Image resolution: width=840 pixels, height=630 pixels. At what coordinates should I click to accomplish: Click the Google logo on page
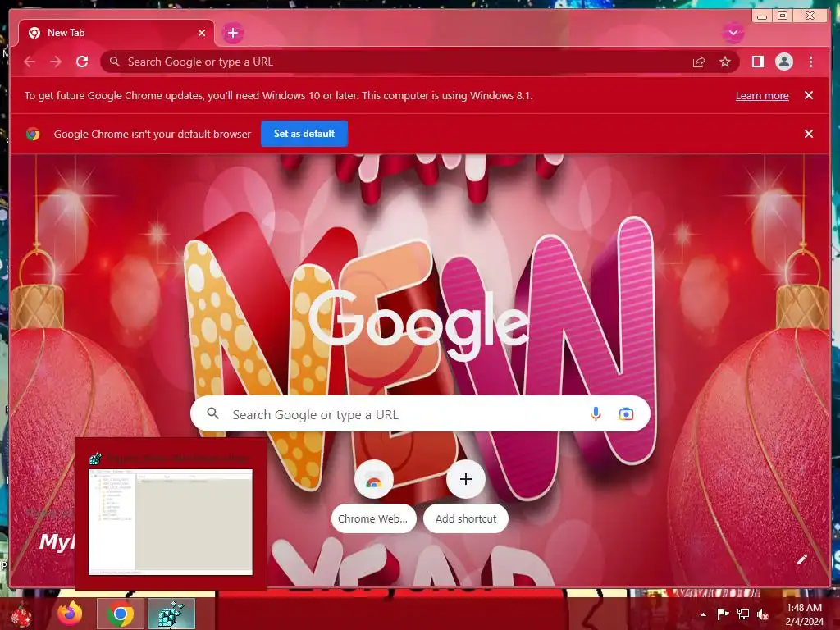tap(419, 325)
